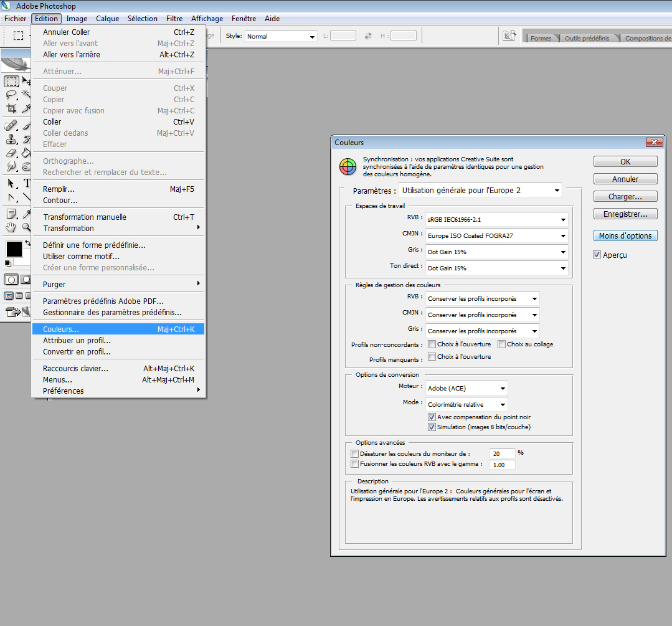This screenshot has width=672, height=626.
Task: Click the Moins d'options button
Action: 625,236
